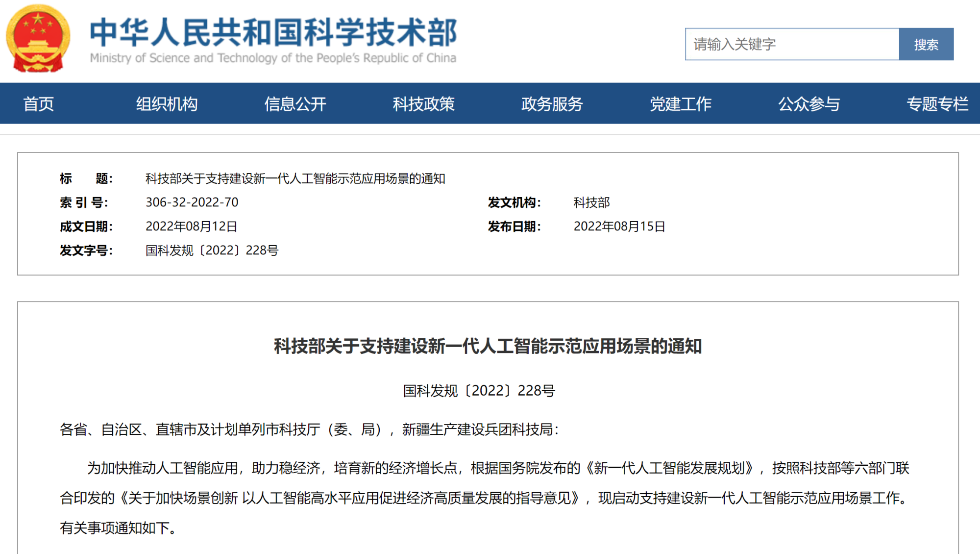Open the 公众参与 navigation item
980x554 pixels.
809,104
